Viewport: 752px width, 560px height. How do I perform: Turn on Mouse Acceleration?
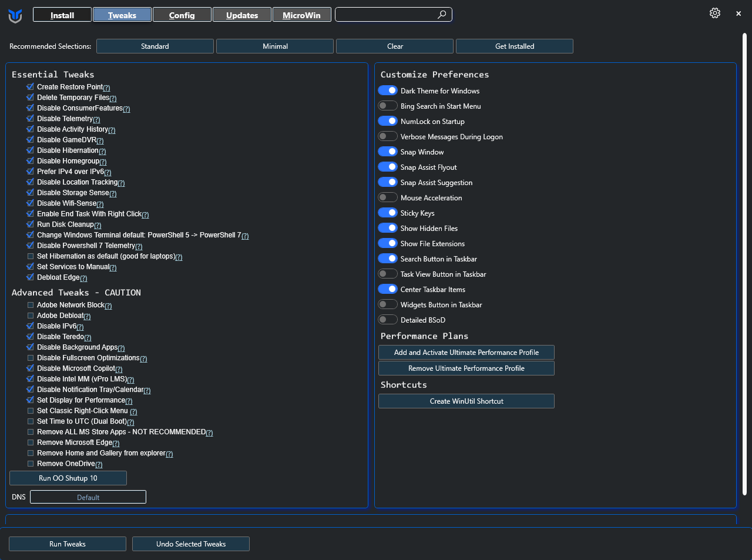388,197
